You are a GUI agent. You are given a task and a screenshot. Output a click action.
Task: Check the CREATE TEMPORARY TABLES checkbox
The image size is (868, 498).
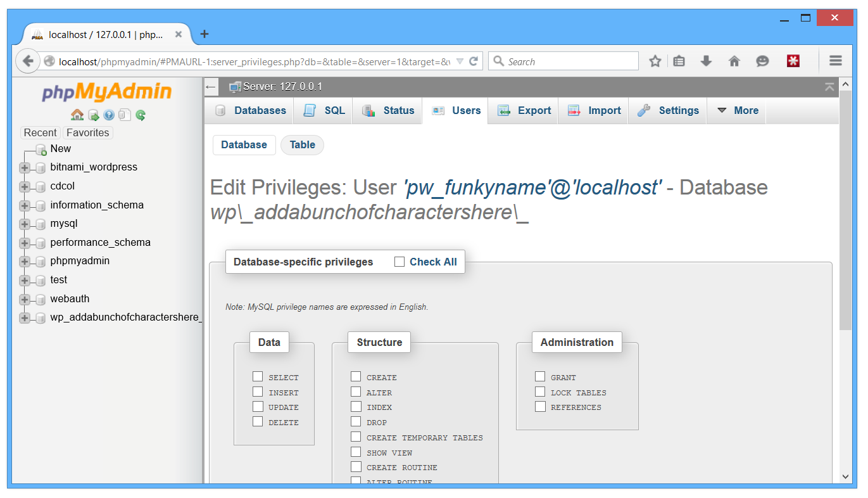tap(356, 437)
